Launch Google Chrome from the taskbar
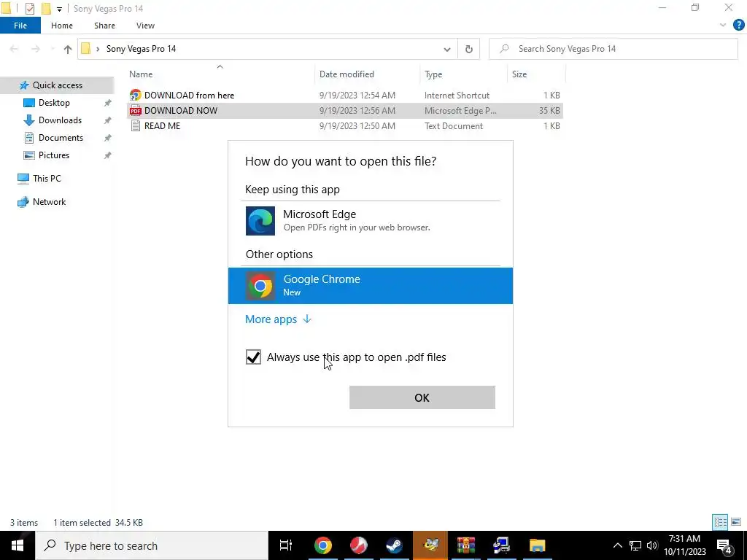The width and height of the screenshot is (747, 560). 322,545
